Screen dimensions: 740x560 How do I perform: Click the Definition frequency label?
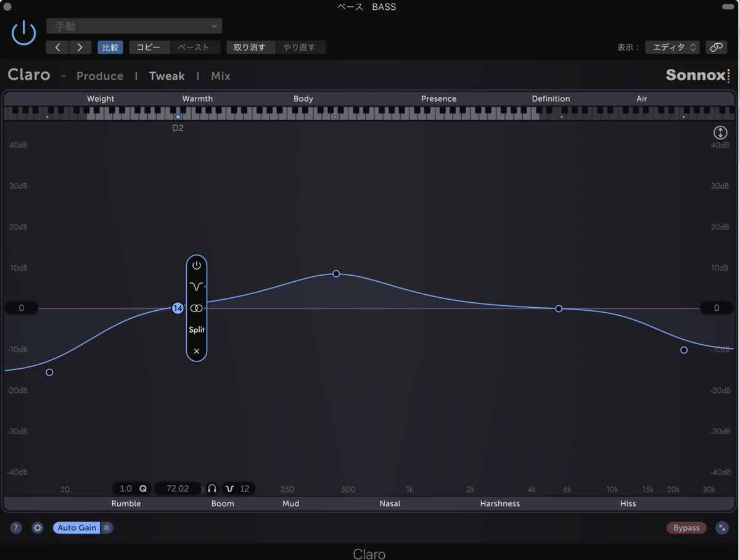(x=551, y=99)
